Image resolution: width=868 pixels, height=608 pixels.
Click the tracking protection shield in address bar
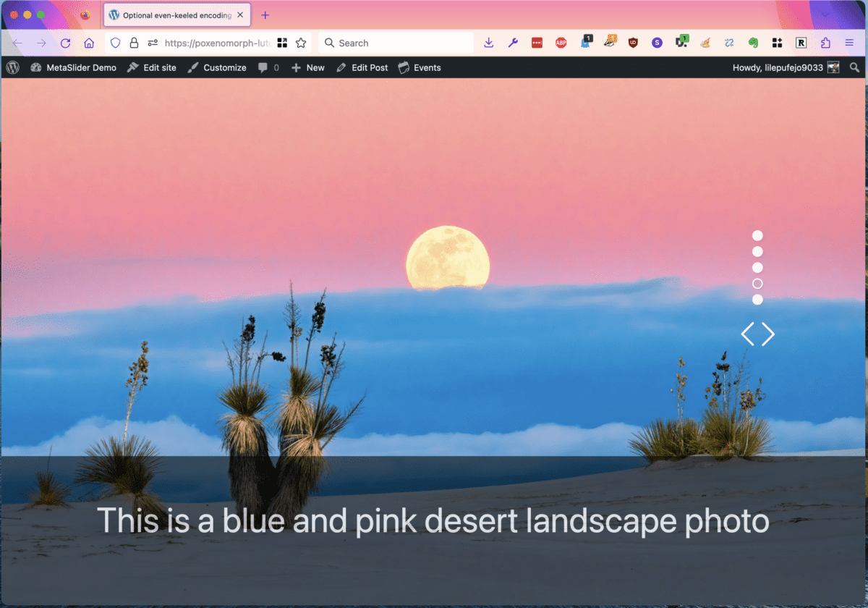[115, 43]
